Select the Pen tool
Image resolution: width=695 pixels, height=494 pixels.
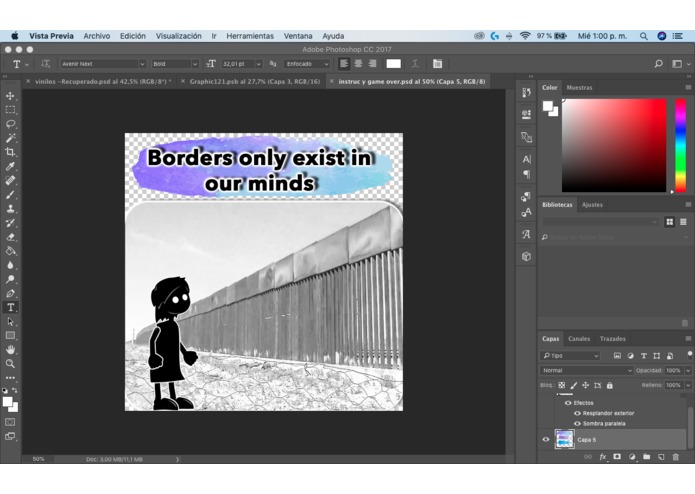[10, 293]
